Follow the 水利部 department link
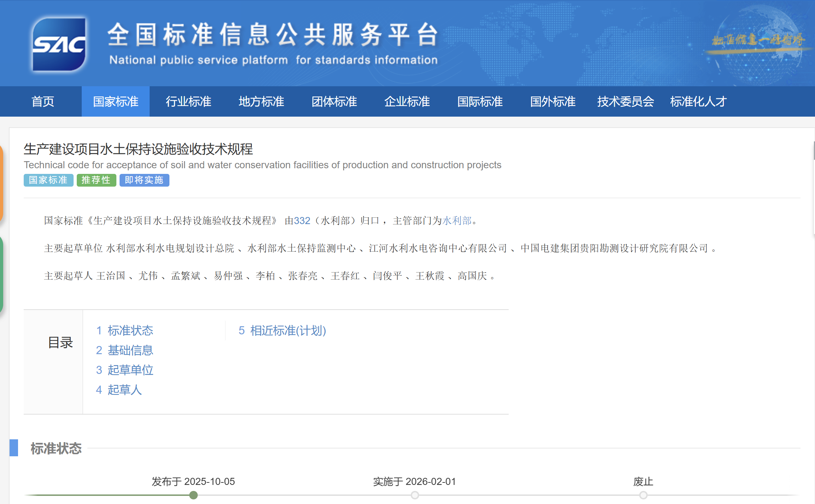Viewport: 815px width, 504px height. (457, 221)
